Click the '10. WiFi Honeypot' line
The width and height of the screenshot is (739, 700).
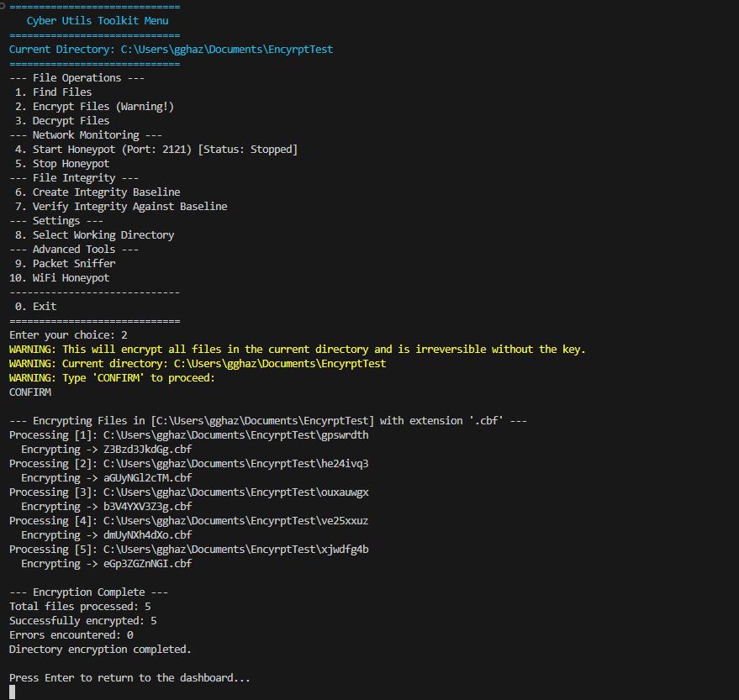pos(60,278)
